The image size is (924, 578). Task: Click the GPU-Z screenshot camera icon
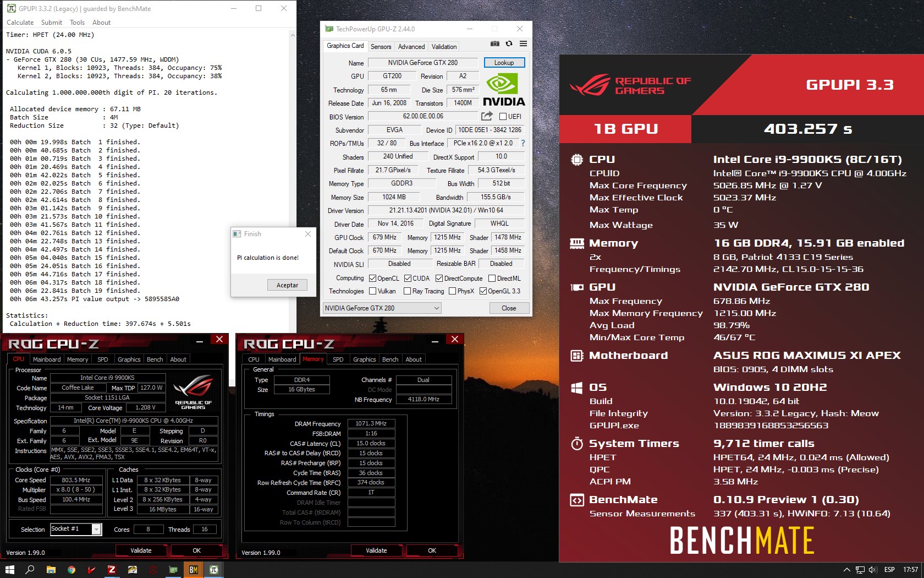(x=495, y=44)
